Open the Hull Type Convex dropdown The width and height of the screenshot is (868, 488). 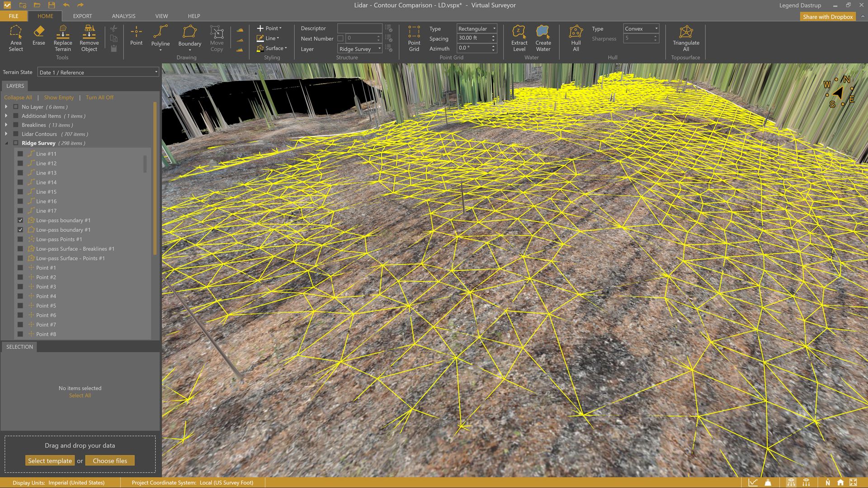pyautogui.click(x=641, y=28)
